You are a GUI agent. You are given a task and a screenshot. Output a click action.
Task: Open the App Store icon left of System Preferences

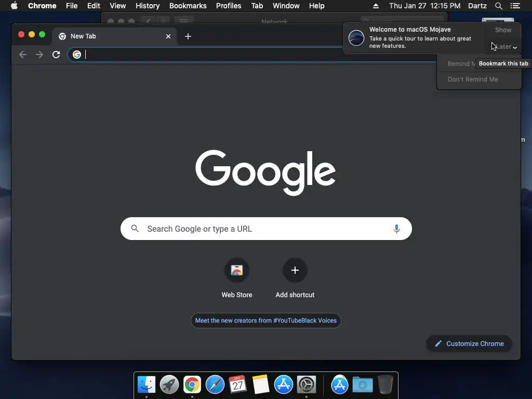pyautogui.click(x=283, y=384)
